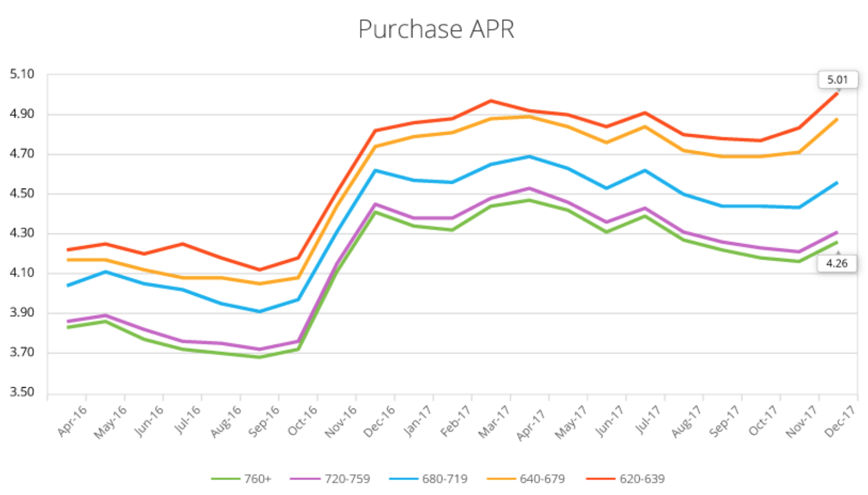
Task: Select the 4.26 data label callout
Action: coord(836,263)
